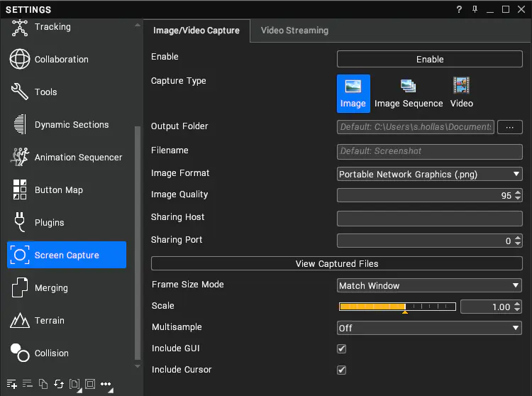Decrease the Sharing Port value
Viewport: 532px width, 396px height.
[x=518, y=243]
